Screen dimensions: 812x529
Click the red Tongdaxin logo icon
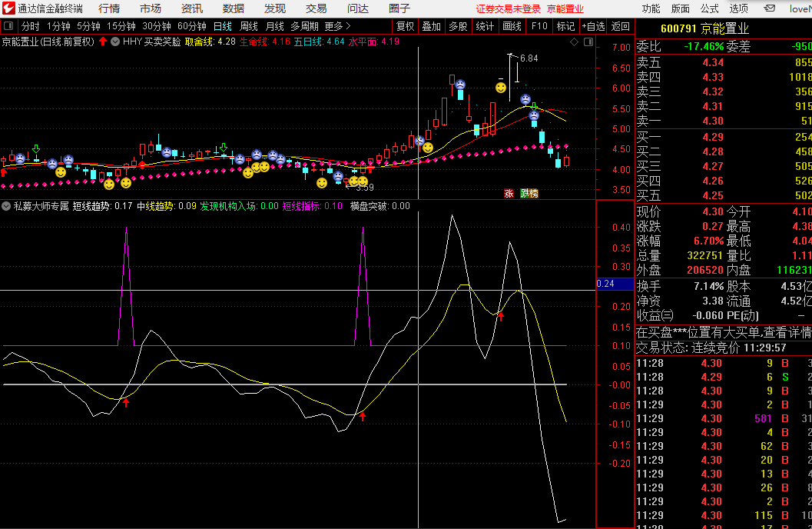coord(8,8)
